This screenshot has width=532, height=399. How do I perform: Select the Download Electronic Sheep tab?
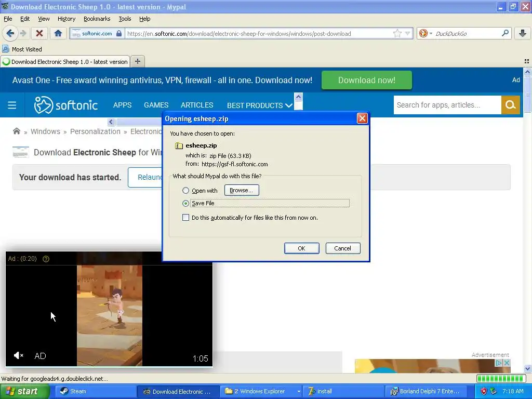click(65, 61)
